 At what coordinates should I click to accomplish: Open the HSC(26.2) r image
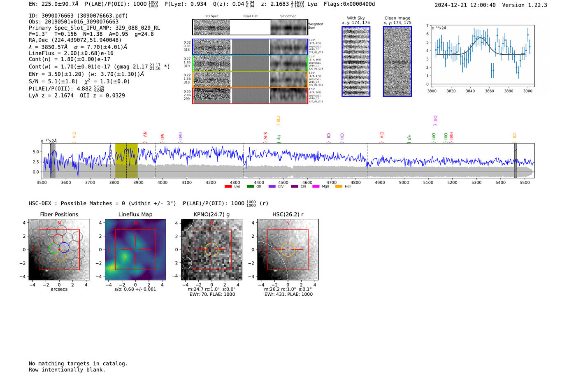tap(288, 250)
